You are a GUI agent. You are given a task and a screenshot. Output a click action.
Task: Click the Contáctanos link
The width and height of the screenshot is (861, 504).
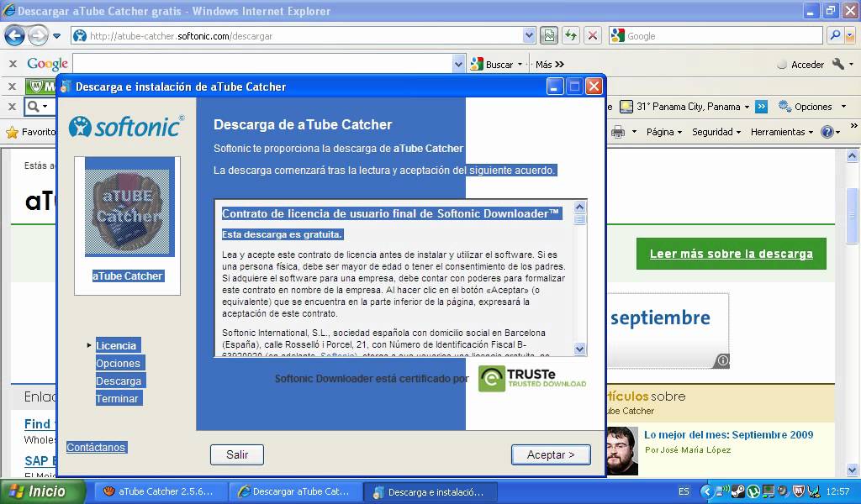pyautogui.click(x=97, y=447)
